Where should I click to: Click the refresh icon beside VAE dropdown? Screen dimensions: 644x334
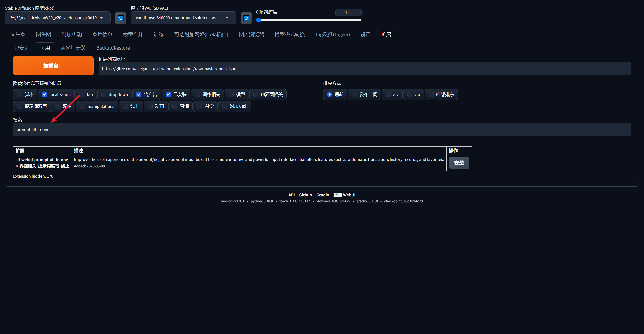point(246,18)
